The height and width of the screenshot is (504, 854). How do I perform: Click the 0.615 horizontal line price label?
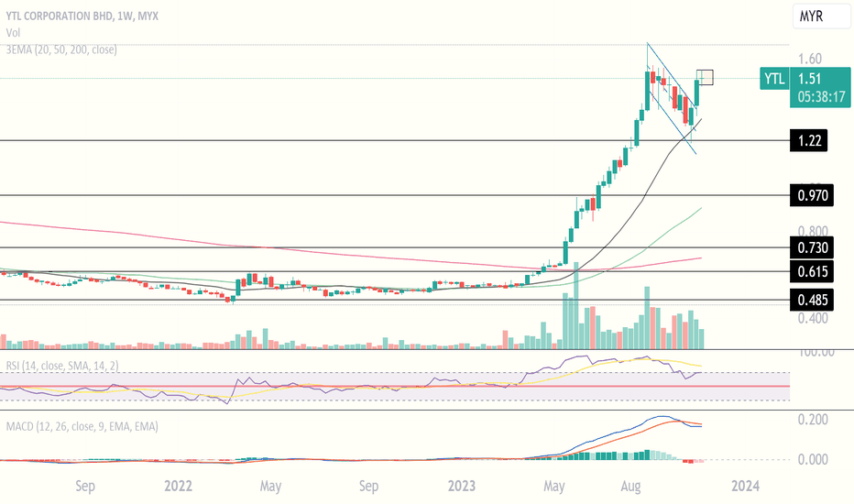[x=812, y=271]
